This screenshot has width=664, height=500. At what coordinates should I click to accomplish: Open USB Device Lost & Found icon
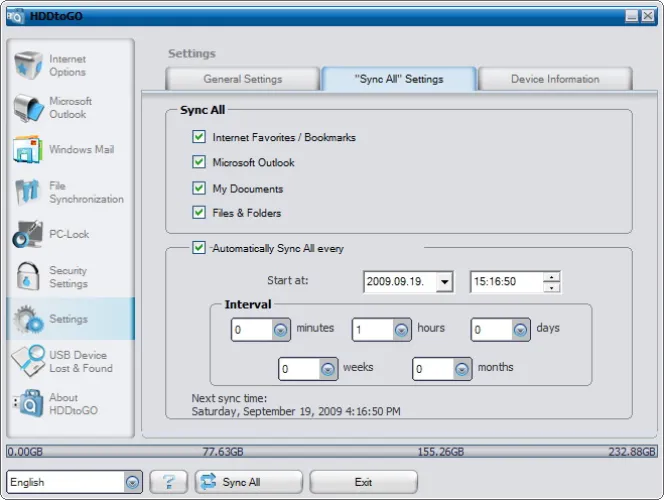(28, 361)
